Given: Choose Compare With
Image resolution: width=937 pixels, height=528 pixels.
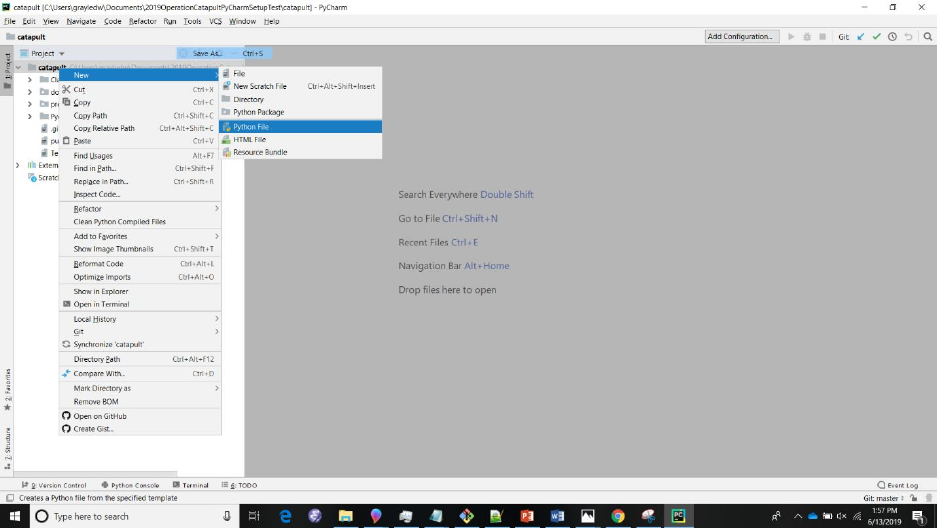Looking at the screenshot, I should point(140,374).
